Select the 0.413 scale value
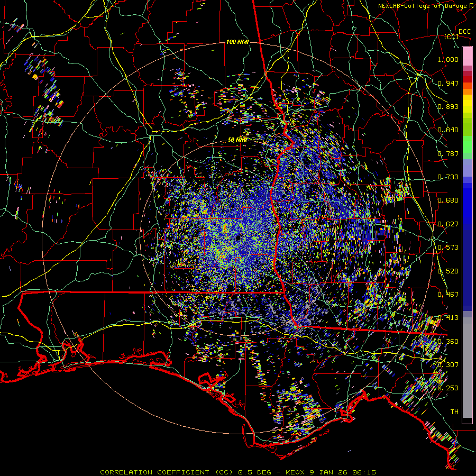This screenshot has height=476, width=476. (x=448, y=318)
